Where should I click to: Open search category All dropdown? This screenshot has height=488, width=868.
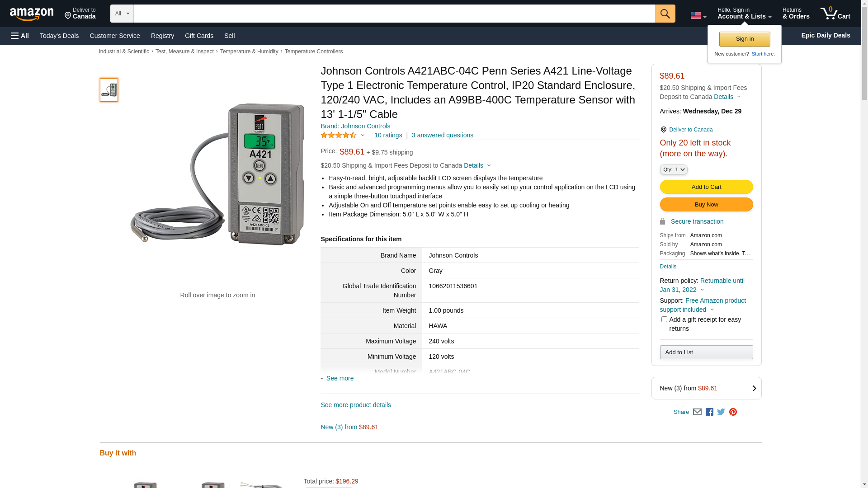(122, 14)
